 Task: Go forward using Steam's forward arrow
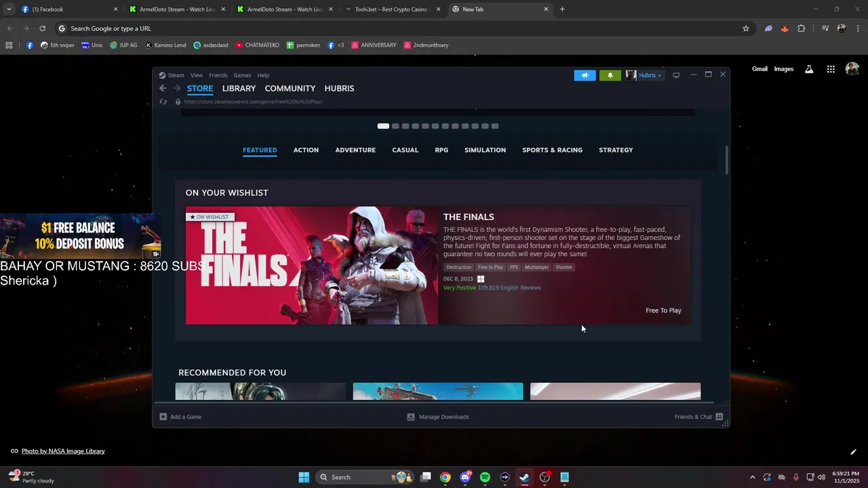pyautogui.click(x=177, y=88)
